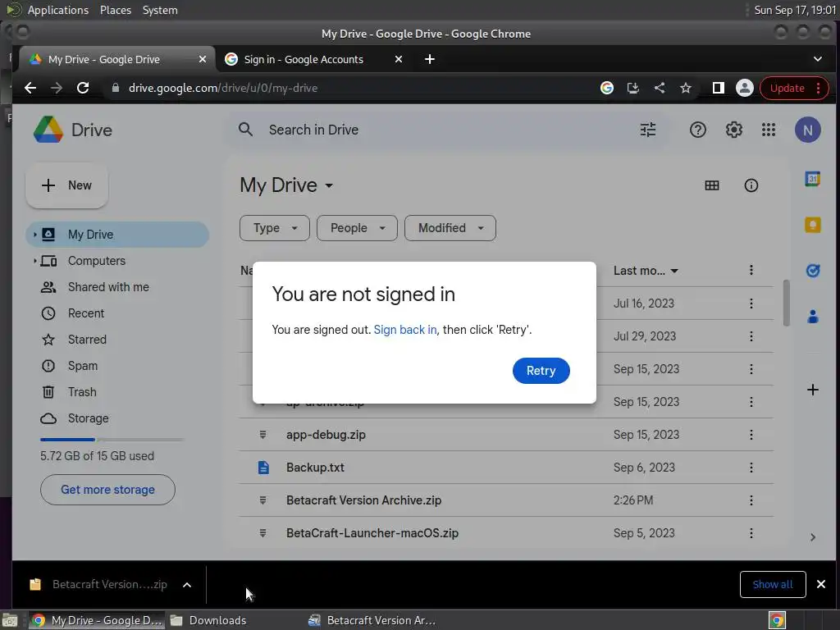Open the Google apps grid icon

pos(768,130)
